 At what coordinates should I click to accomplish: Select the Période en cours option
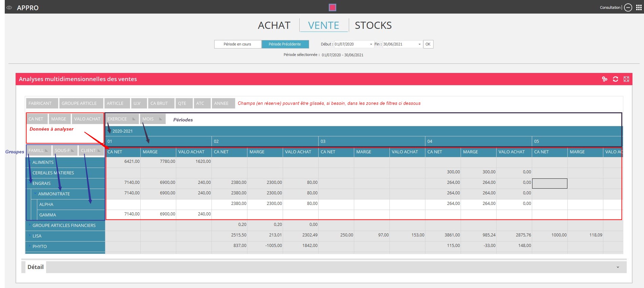238,44
